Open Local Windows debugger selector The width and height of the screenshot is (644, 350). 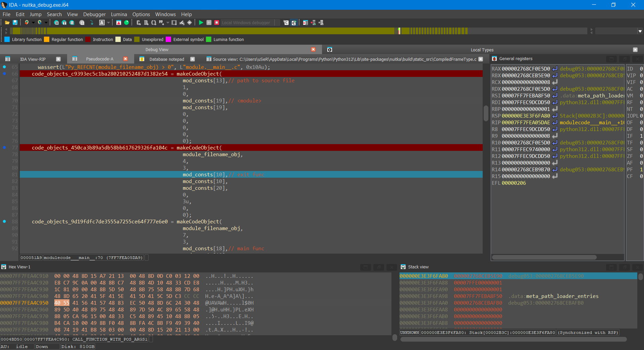250,23
